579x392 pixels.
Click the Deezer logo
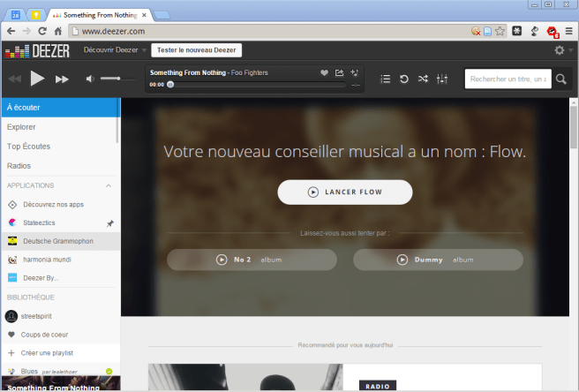pos(37,50)
